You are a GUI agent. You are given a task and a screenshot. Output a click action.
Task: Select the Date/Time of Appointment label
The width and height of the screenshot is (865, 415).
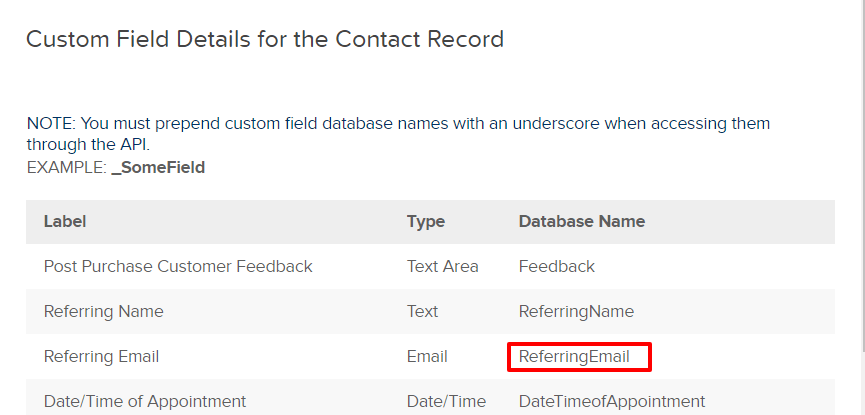tap(145, 401)
